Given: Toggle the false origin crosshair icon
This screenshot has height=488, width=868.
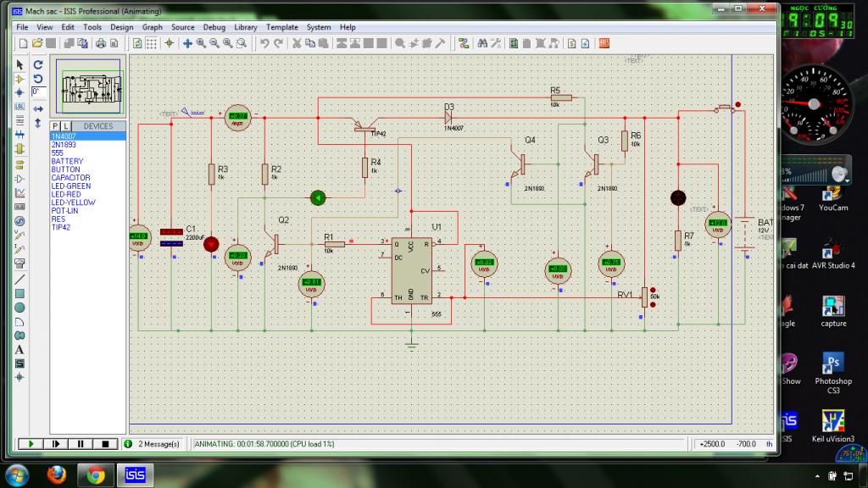Looking at the screenshot, I should (170, 43).
